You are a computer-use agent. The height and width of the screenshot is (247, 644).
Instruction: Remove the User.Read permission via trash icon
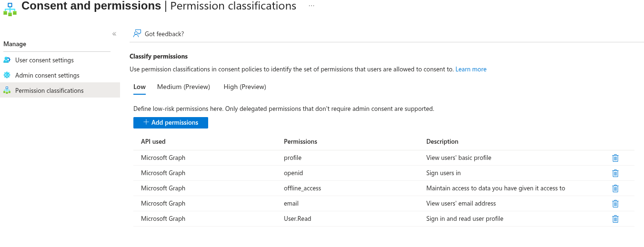coord(615,219)
